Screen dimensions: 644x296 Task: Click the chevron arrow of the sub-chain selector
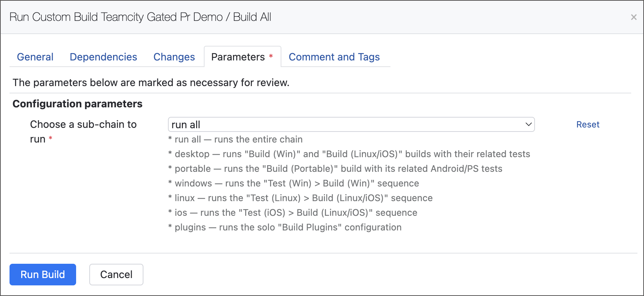point(528,125)
